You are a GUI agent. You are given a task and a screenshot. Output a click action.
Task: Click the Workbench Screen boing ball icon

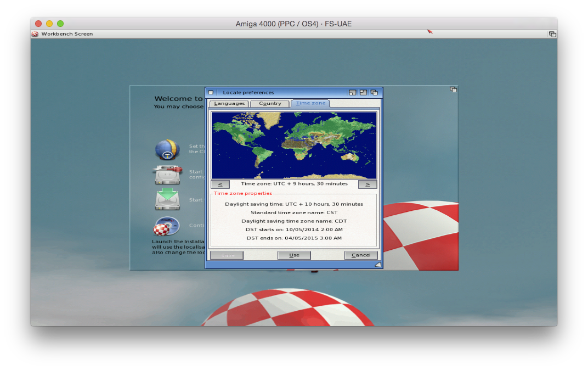[35, 34]
